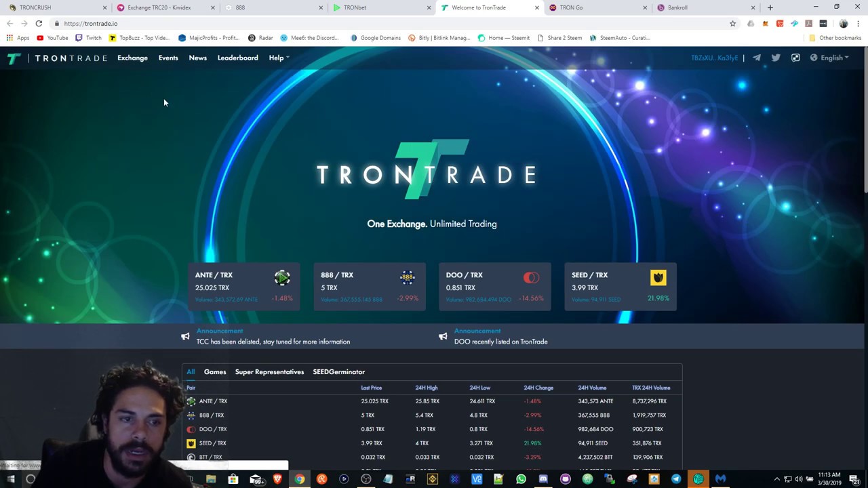The image size is (868, 488).
Task: Open TronTrade Twitter bird icon
Action: click(x=776, y=58)
